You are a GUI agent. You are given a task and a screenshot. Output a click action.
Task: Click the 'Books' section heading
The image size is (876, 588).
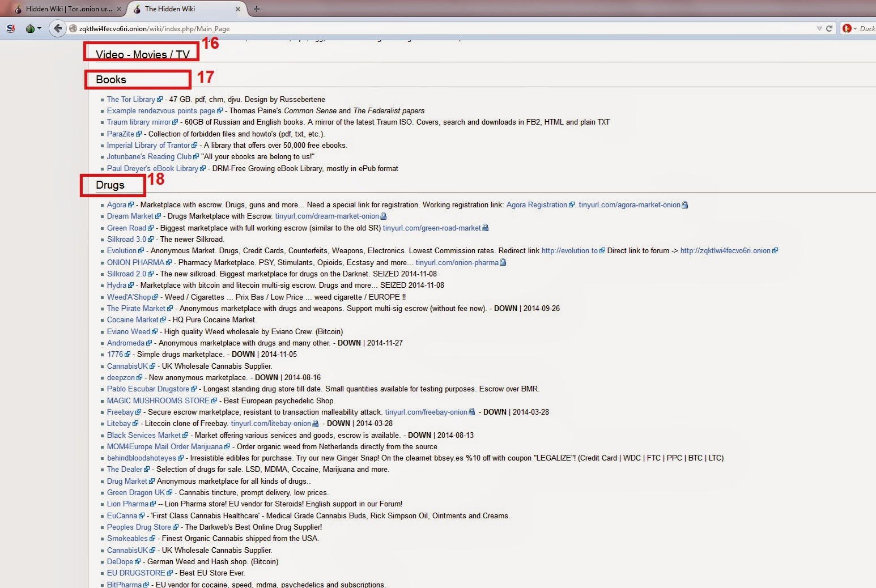111,80
